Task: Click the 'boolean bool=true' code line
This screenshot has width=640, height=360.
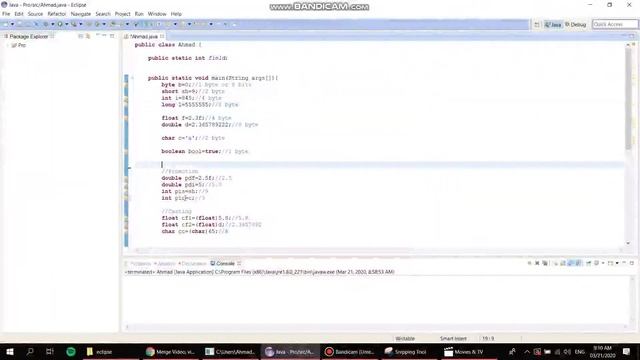Action: 205,151
